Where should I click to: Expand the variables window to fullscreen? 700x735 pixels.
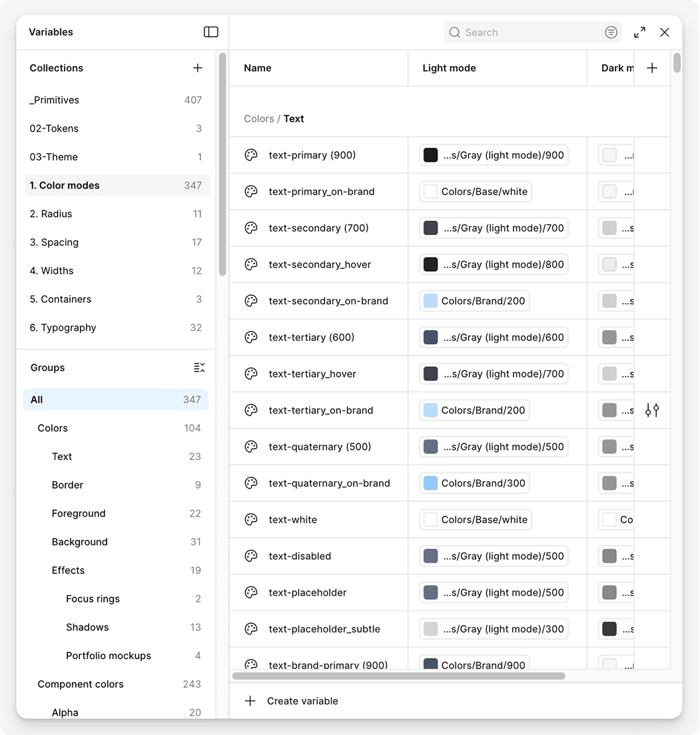639,32
